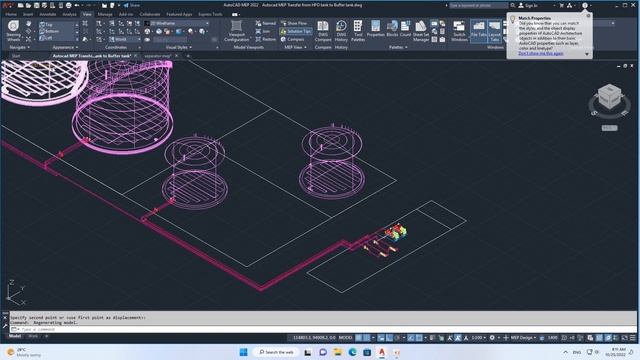Open the Autodesk App Store cart icon

pyautogui.click(x=561, y=5)
